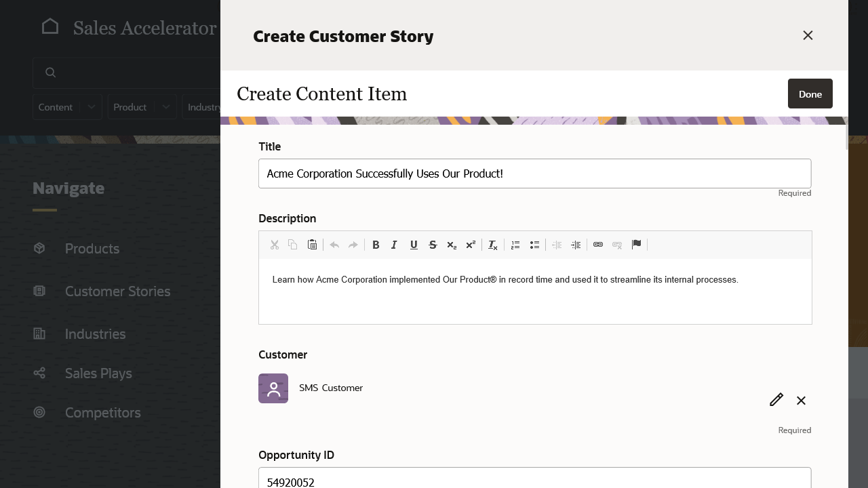Paste content using the clipboard icon

(312, 245)
